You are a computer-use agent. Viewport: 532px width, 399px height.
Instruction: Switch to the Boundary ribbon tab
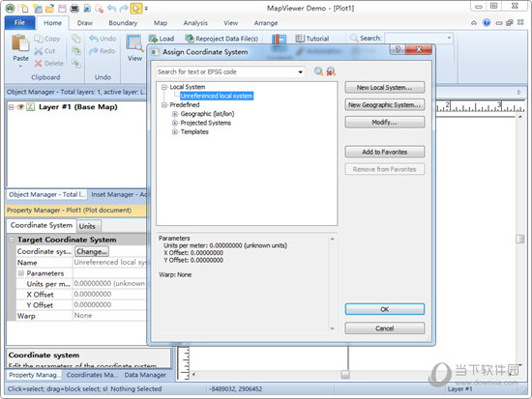coord(123,23)
